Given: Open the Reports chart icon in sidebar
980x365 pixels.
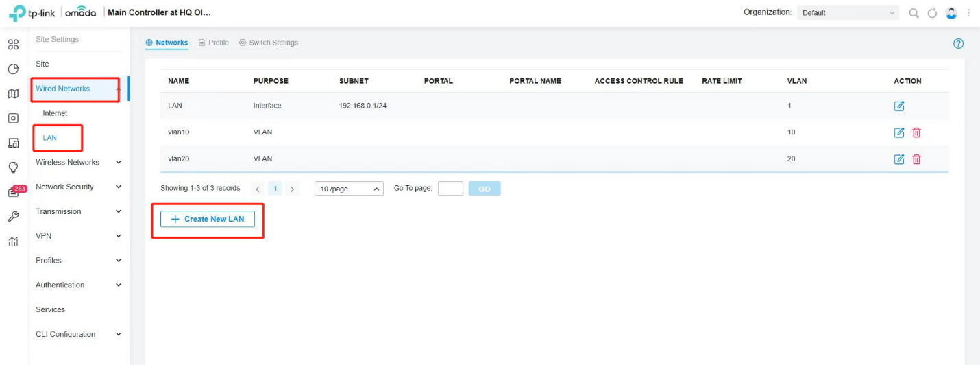Looking at the screenshot, I should tap(13, 241).
